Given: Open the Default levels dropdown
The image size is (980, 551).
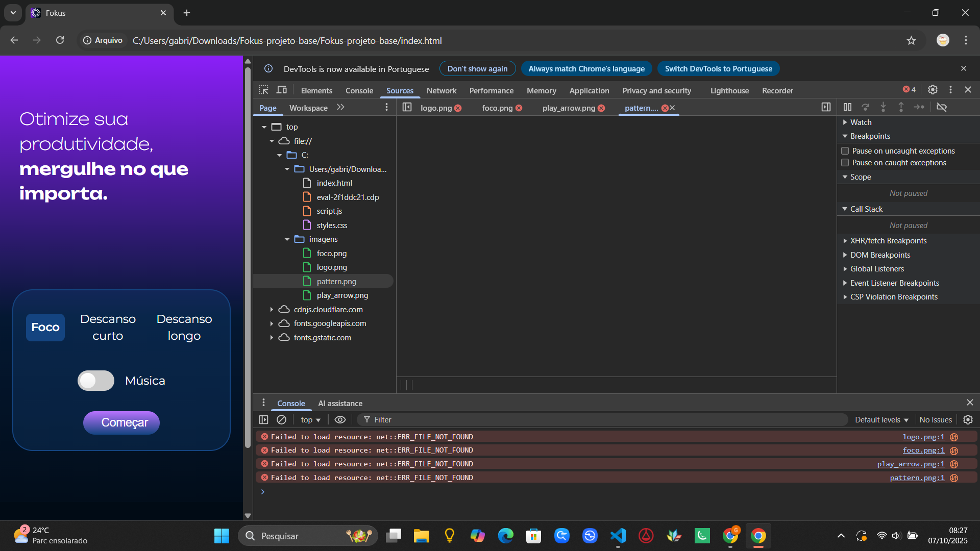Looking at the screenshot, I should click(881, 419).
